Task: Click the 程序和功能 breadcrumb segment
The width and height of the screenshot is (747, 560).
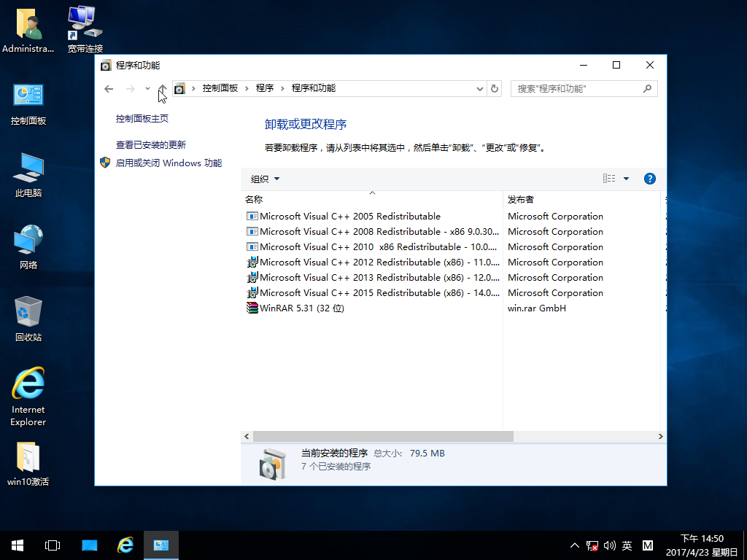Action: point(314,88)
